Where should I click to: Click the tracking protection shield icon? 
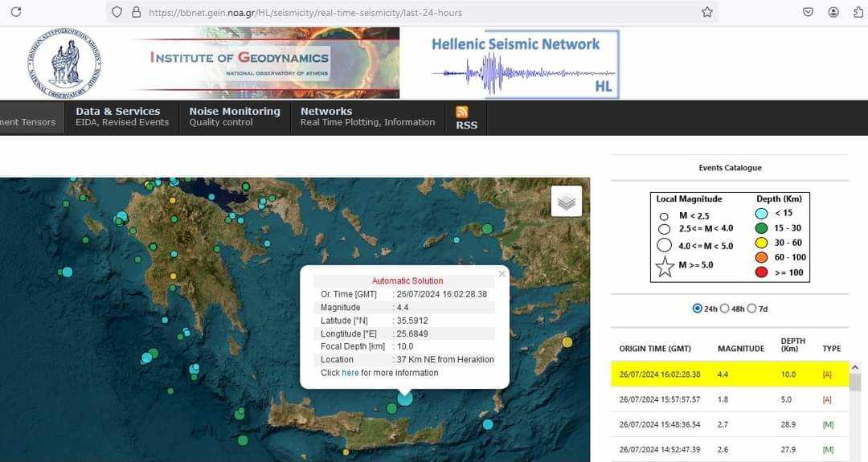click(x=117, y=12)
